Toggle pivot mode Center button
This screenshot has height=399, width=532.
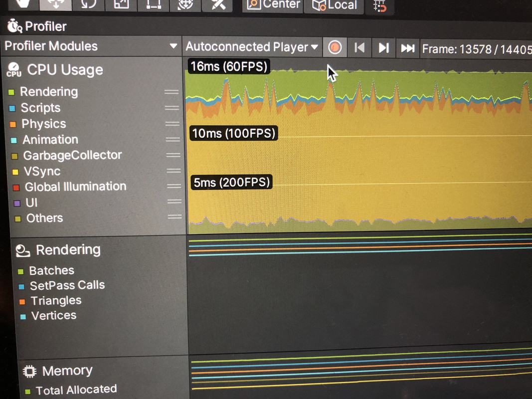pyautogui.click(x=273, y=5)
